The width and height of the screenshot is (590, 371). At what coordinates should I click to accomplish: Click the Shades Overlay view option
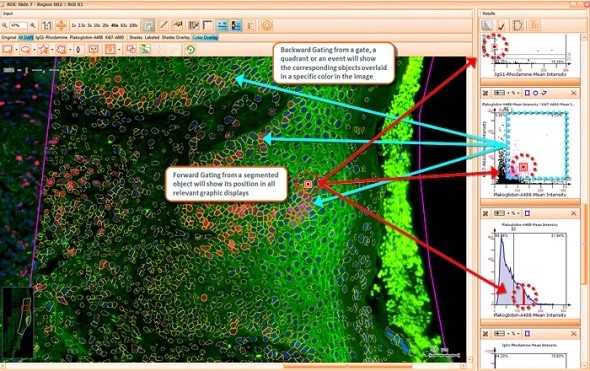[x=176, y=37]
